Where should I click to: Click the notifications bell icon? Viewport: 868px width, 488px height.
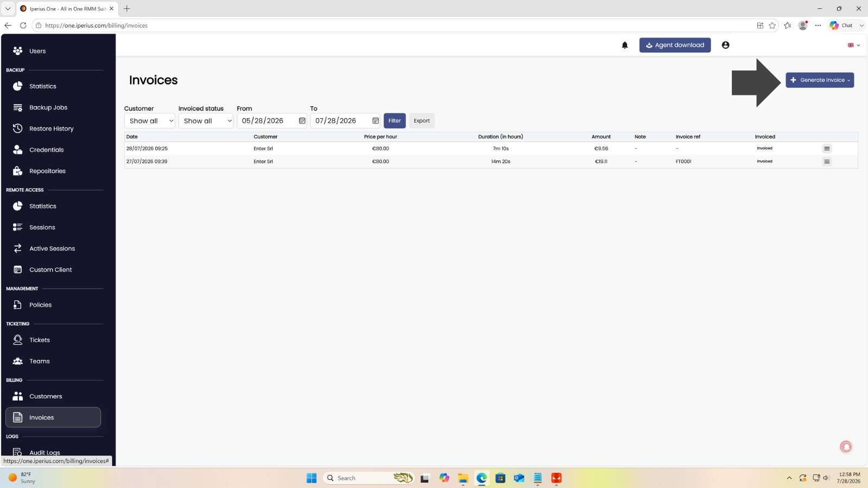coord(625,45)
